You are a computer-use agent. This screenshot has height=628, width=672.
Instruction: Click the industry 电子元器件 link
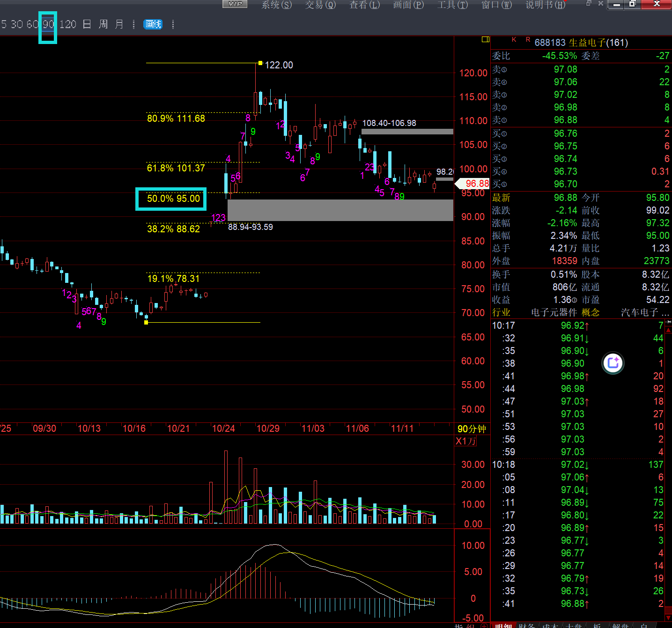coord(554,312)
